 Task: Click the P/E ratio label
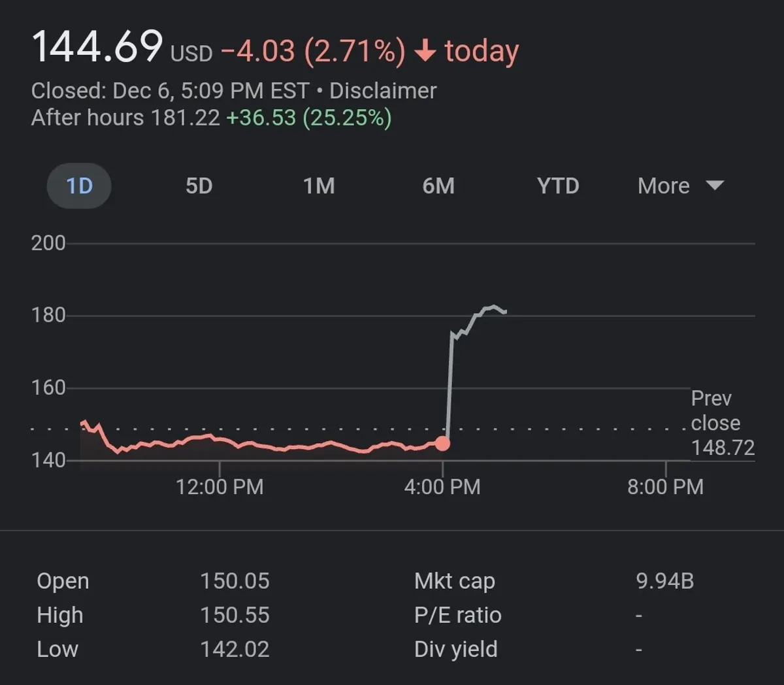[457, 615]
